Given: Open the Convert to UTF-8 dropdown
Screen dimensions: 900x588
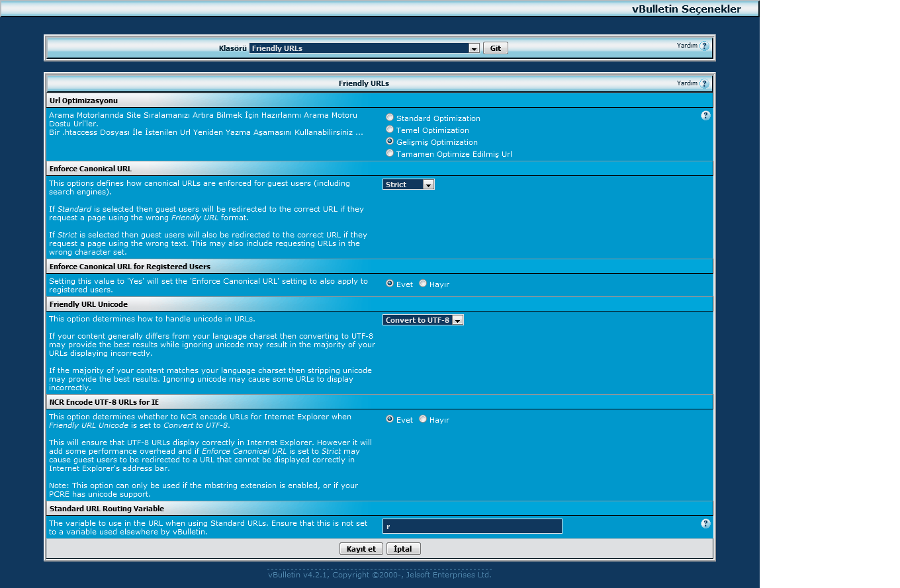Looking at the screenshot, I should pos(423,320).
